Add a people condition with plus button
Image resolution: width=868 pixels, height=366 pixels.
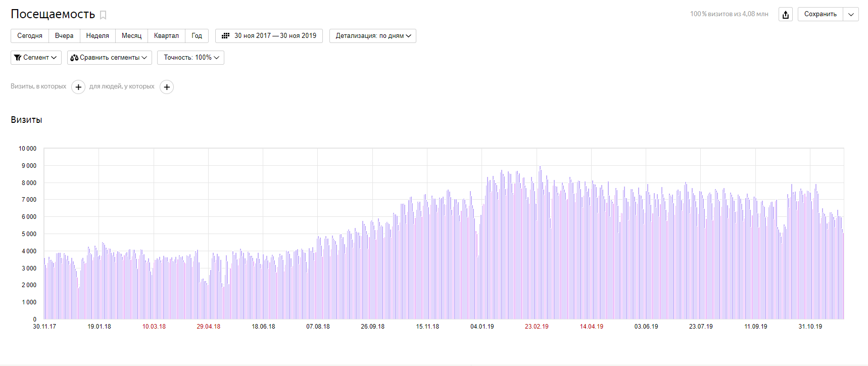(x=167, y=87)
